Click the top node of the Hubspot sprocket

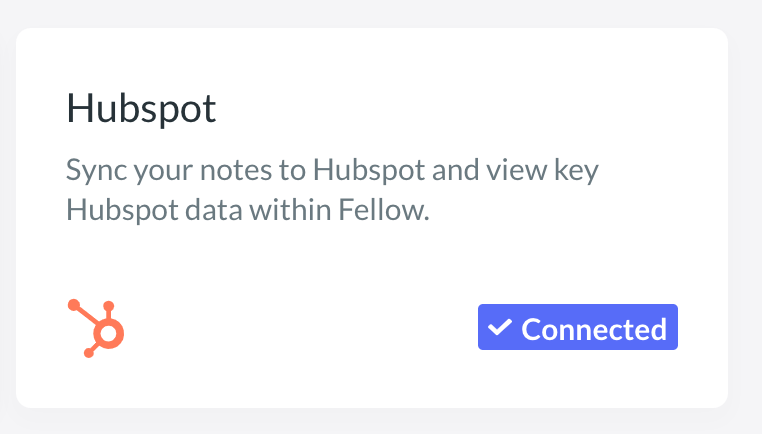coord(109,307)
